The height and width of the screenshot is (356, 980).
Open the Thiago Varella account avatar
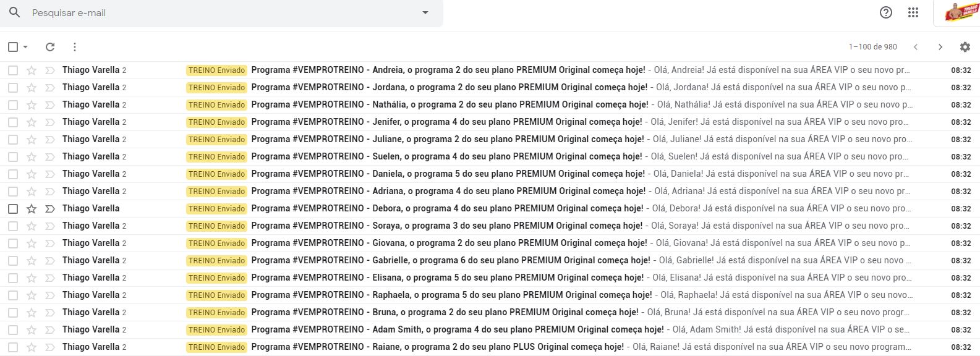(x=961, y=12)
